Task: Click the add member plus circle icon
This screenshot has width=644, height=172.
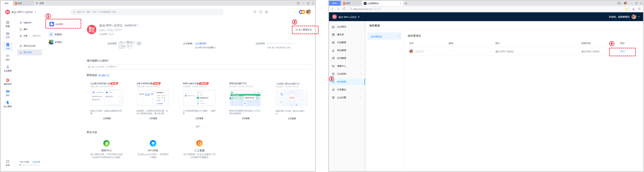Action: point(139,44)
